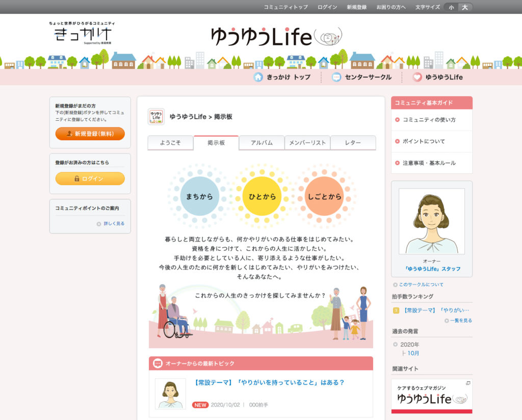This screenshot has width=522, height=420.
Task: Click the これからの人生のきっかけ illustration banner
Action: coord(260,316)
